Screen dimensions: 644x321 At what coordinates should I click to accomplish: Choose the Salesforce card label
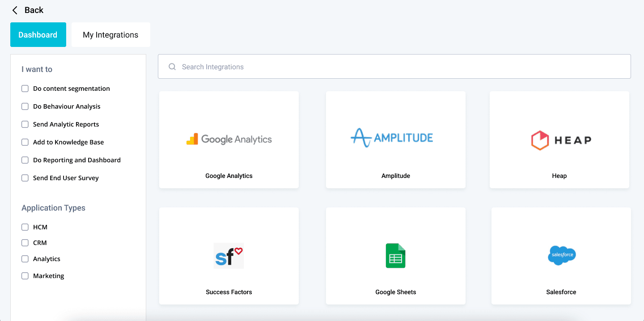tap(561, 292)
